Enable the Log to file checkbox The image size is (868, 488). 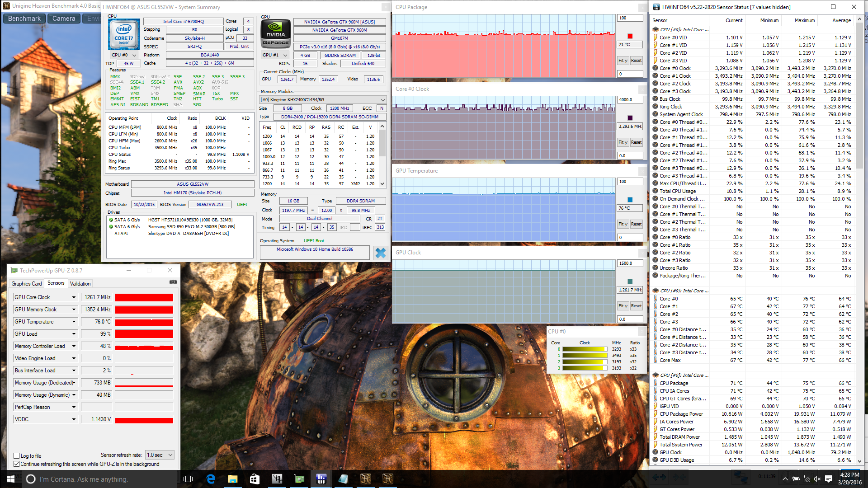click(x=16, y=456)
